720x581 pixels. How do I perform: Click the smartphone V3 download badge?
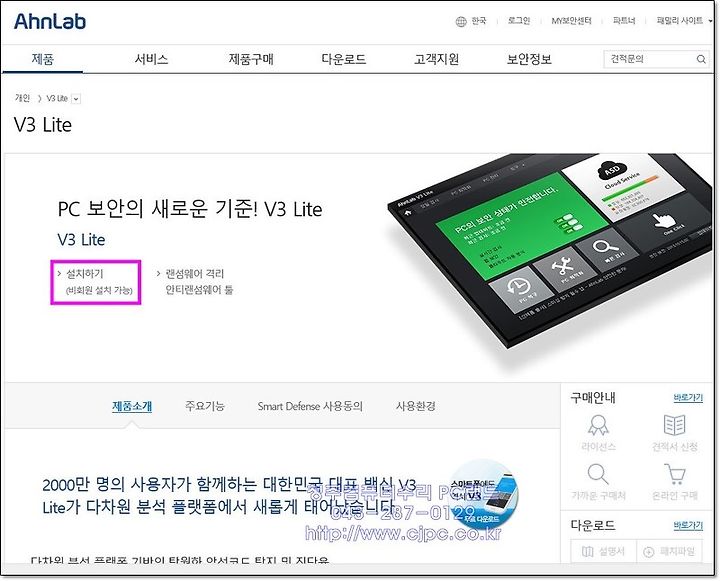point(482,494)
